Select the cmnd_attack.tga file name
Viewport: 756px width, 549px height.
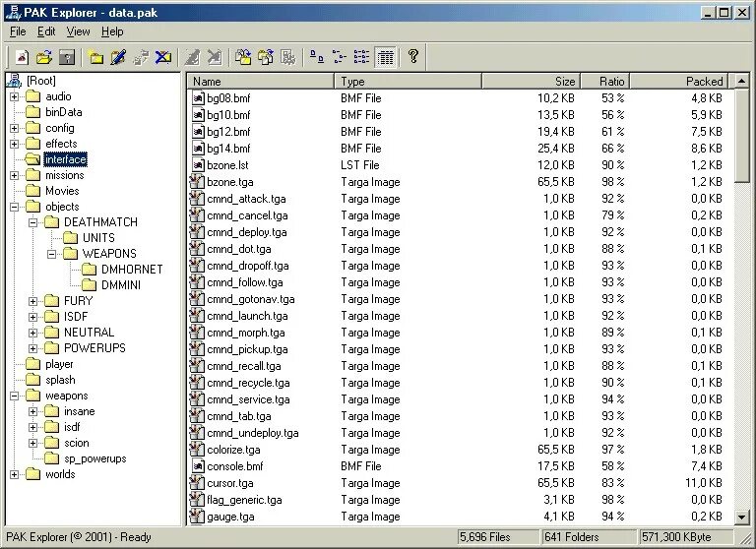pyautogui.click(x=246, y=199)
